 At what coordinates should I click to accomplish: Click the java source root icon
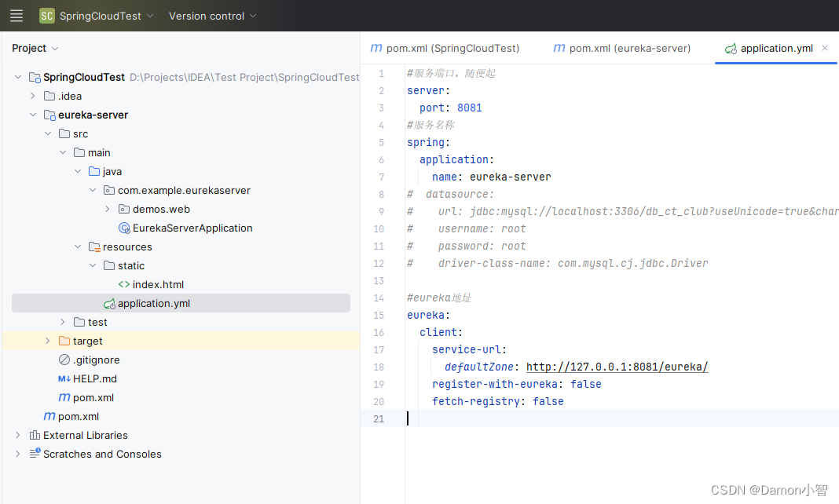[94, 171]
